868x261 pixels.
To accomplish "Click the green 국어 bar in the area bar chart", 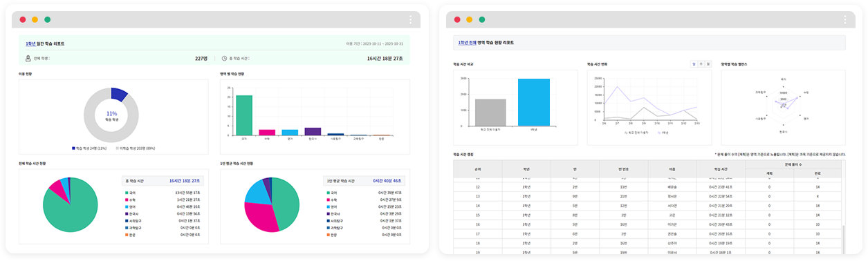I will (244, 115).
